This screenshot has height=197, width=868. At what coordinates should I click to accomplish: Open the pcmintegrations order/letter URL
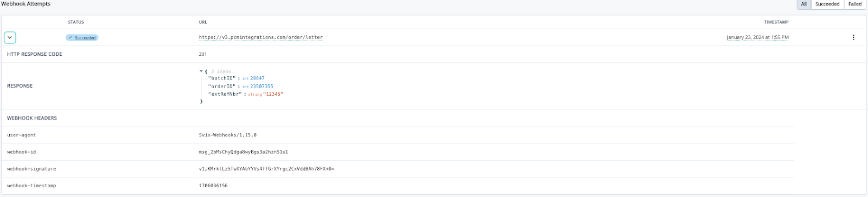pyautogui.click(x=261, y=37)
